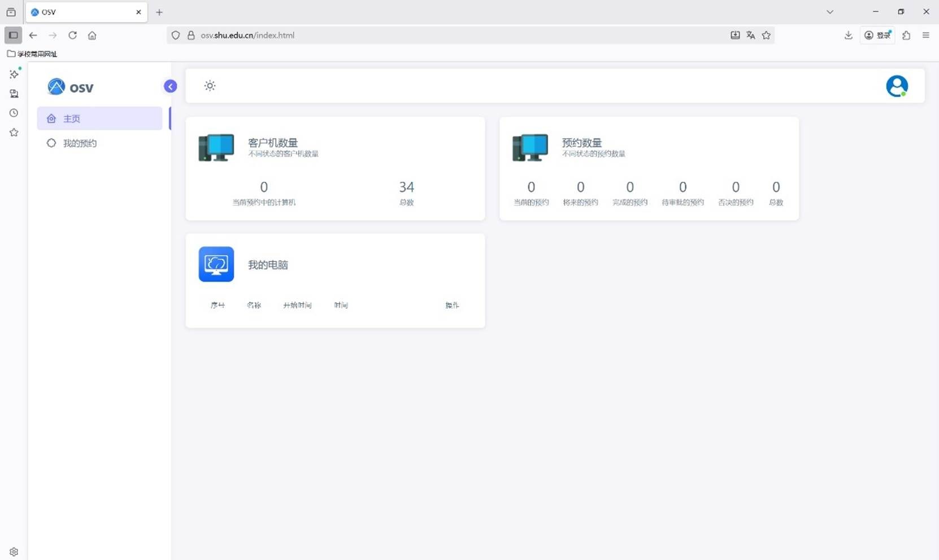Click the 我的电脑 cloud computer icon

pos(216,264)
